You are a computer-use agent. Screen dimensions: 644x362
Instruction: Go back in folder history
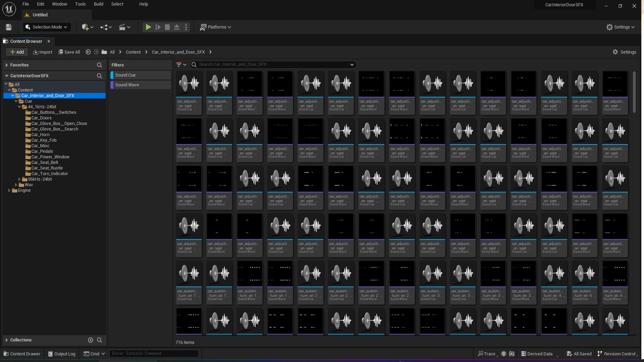click(x=89, y=52)
